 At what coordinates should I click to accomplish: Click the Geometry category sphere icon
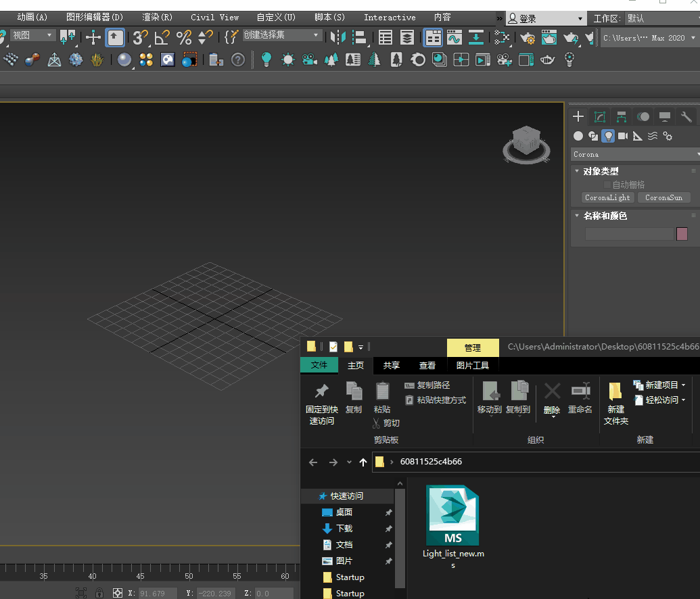(x=578, y=136)
